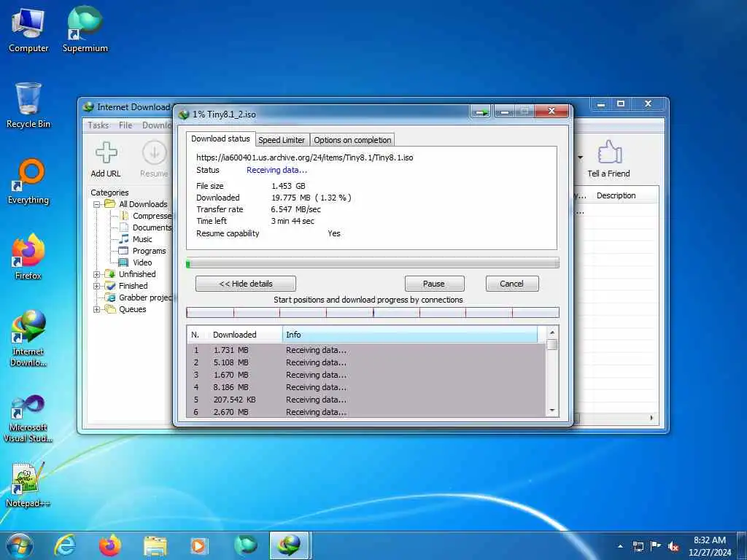Image resolution: width=747 pixels, height=560 pixels.
Task: Pause the Tiny8.1 download
Action: [434, 284]
